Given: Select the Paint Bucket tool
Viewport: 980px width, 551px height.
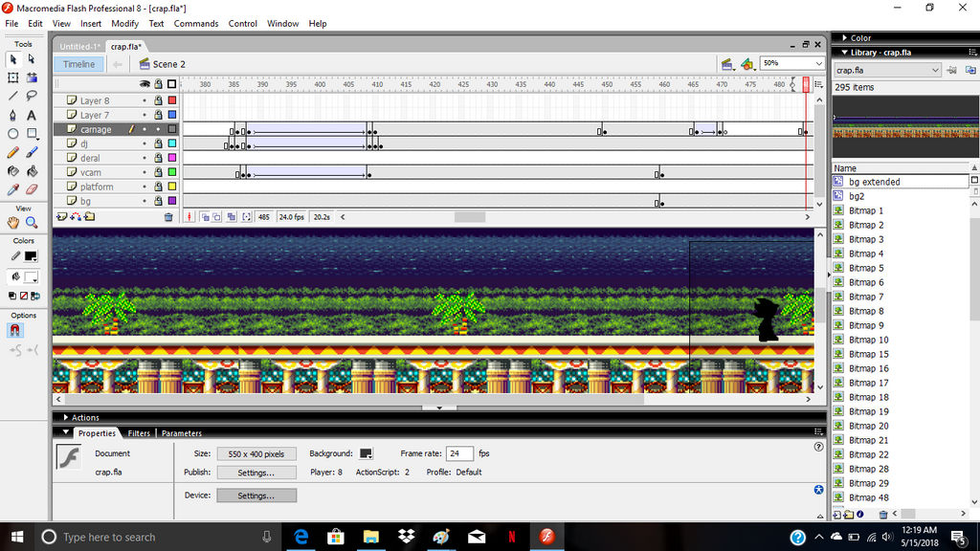Looking at the screenshot, I should coord(32,170).
